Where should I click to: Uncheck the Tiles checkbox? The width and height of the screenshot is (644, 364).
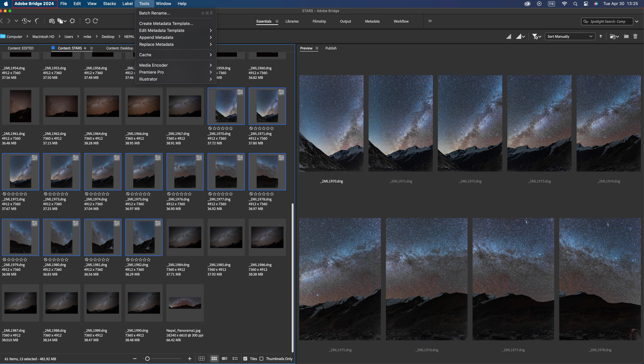[245, 358]
